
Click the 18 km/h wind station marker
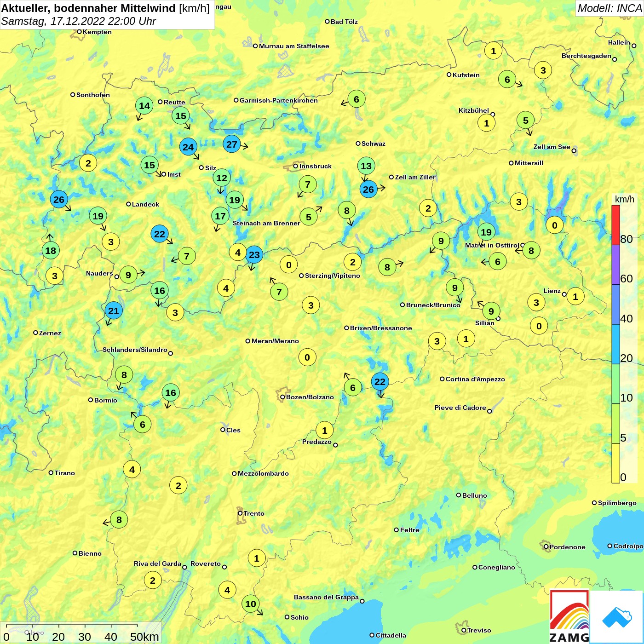coord(51,251)
